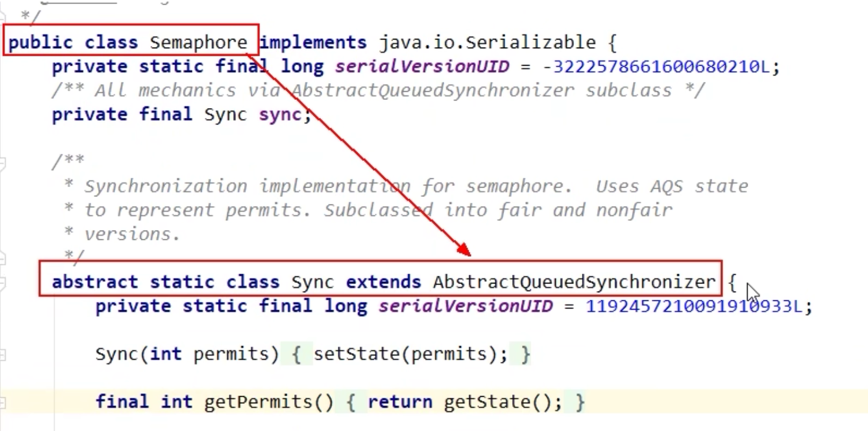Expand folded opening brace before return getState()
Image resolution: width=868 pixels, height=431 pixels.
[x=351, y=402]
